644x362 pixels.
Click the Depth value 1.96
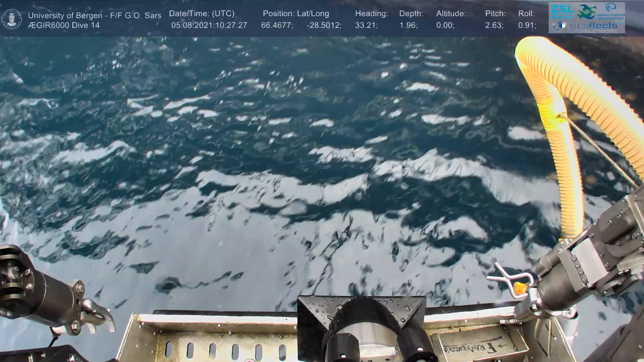click(x=408, y=25)
